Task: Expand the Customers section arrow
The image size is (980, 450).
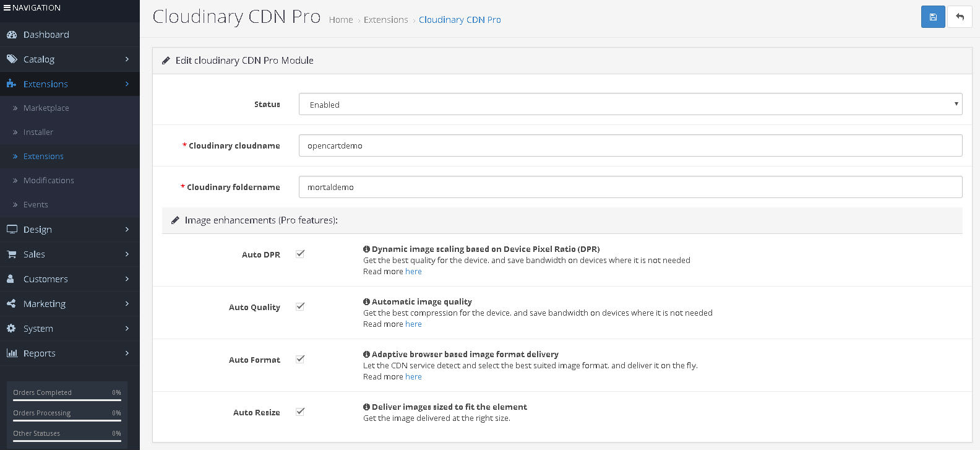Action: 127,279
